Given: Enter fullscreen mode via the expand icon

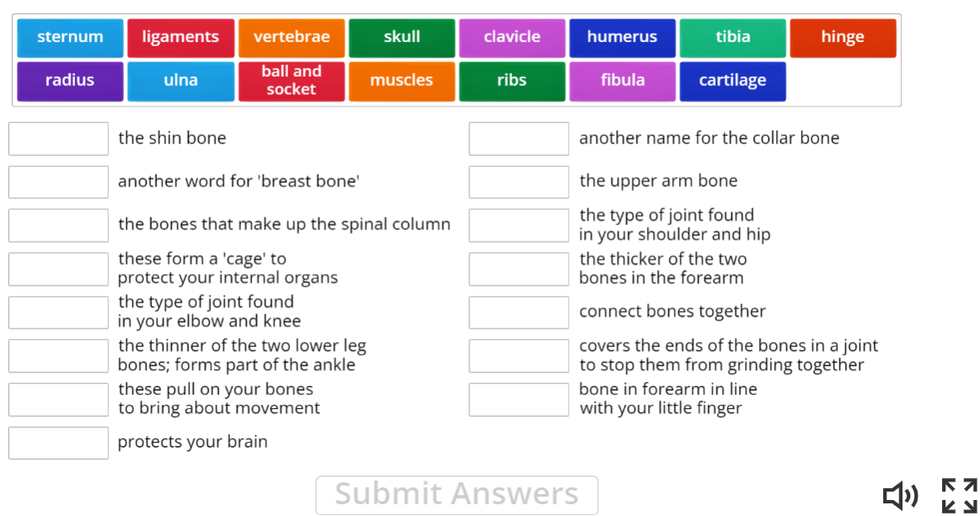Looking at the screenshot, I should click(x=958, y=496).
